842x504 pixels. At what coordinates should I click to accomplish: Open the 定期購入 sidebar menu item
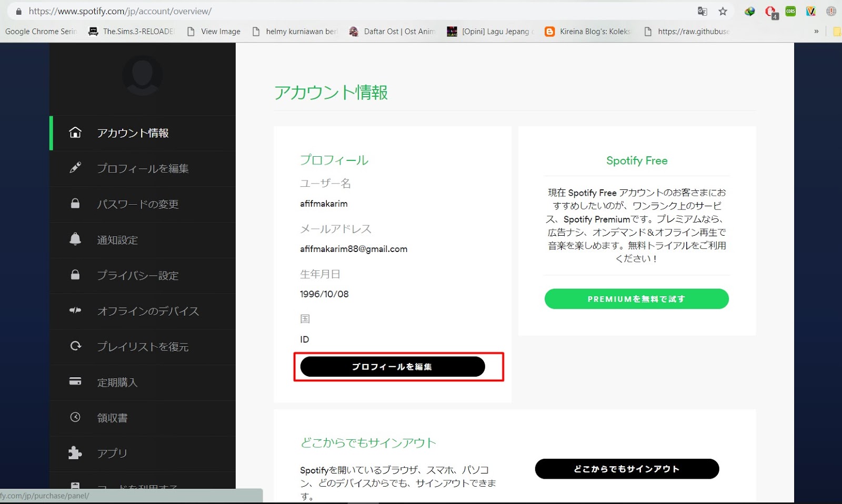coord(143,382)
